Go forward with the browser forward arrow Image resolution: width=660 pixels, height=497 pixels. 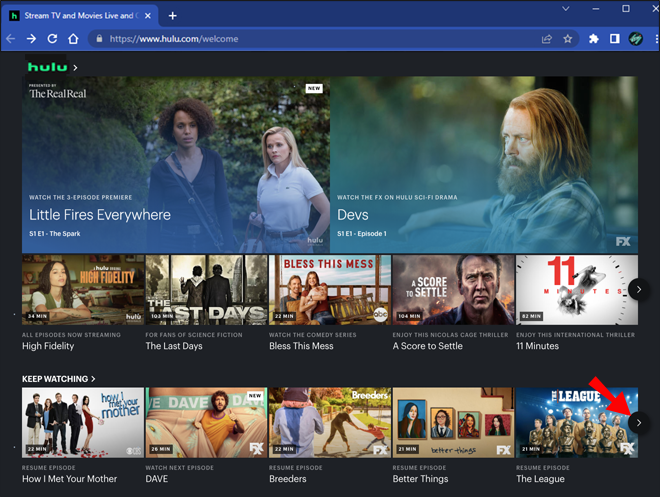(x=31, y=39)
